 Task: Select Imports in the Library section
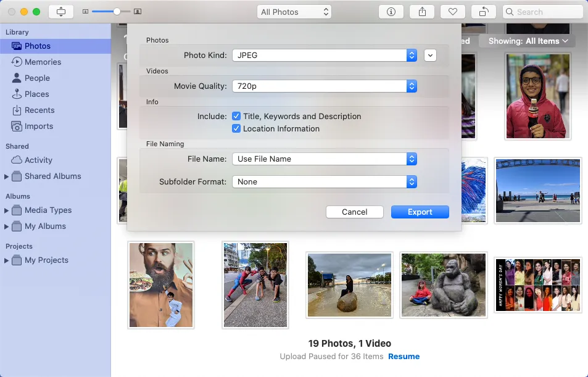pos(38,126)
